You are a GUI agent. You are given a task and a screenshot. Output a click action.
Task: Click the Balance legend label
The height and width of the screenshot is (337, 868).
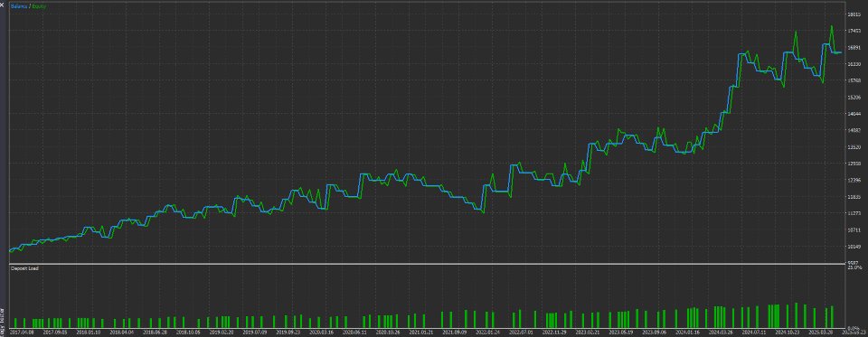click(x=19, y=6)
